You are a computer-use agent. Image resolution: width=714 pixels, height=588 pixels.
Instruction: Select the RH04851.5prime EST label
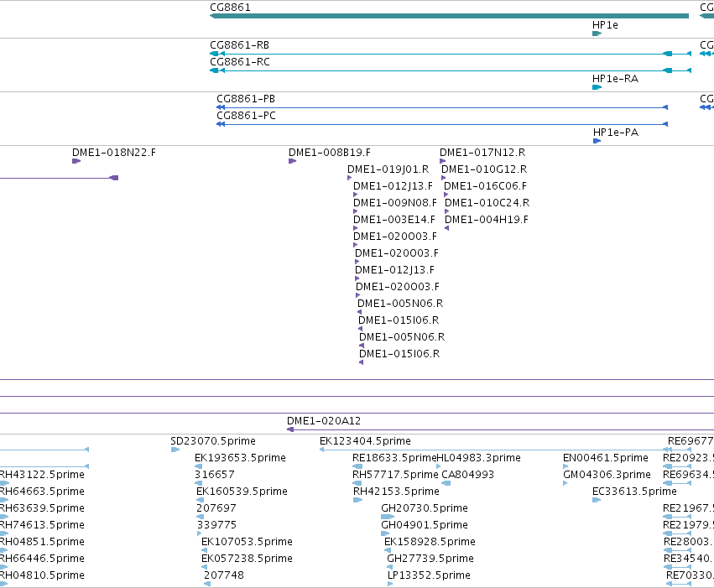(42, 542)
